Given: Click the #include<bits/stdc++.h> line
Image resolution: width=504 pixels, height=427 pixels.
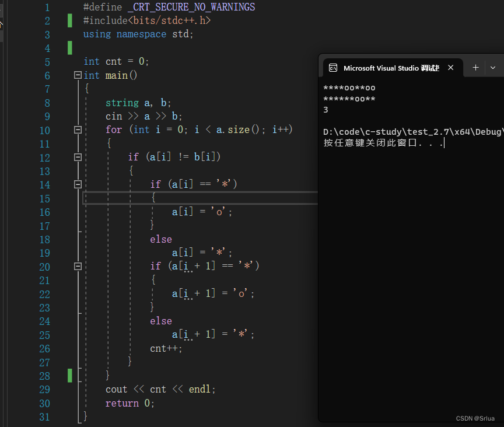Looking at the screenshot, I should 147,20.
